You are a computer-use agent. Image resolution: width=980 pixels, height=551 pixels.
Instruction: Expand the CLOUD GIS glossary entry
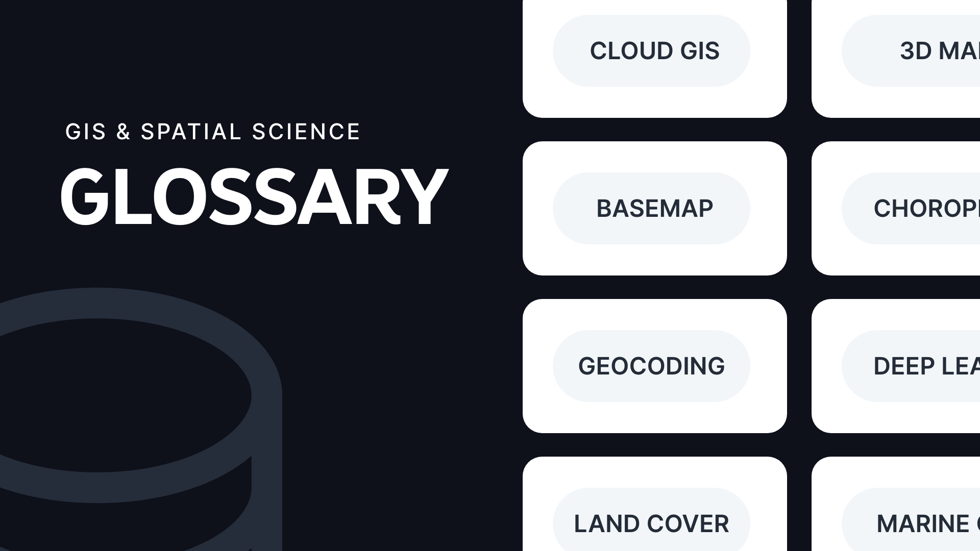pyautogui.click(x=651, y=51)
